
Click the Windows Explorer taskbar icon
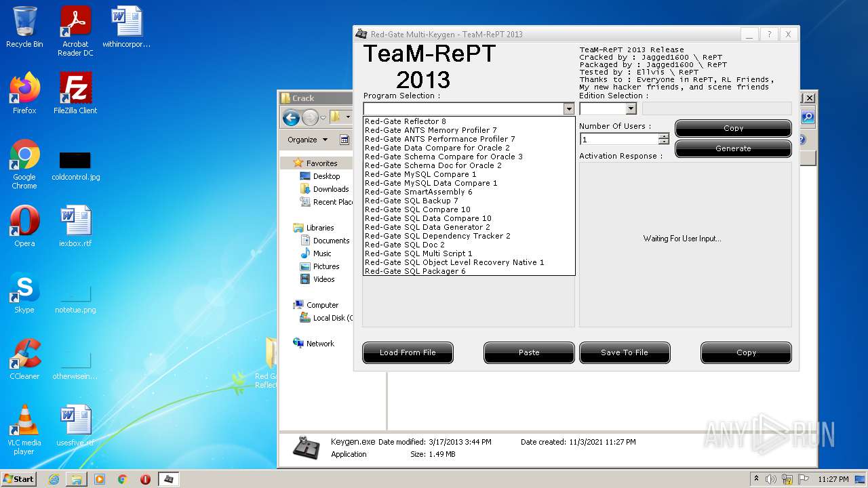(77, 479)
